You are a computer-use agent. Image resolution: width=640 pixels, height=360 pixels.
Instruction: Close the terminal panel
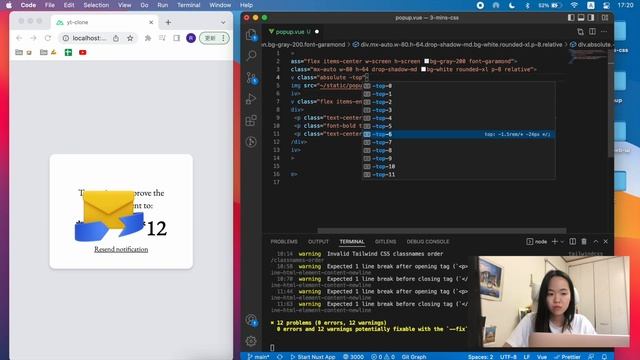[x=606, y=242]
